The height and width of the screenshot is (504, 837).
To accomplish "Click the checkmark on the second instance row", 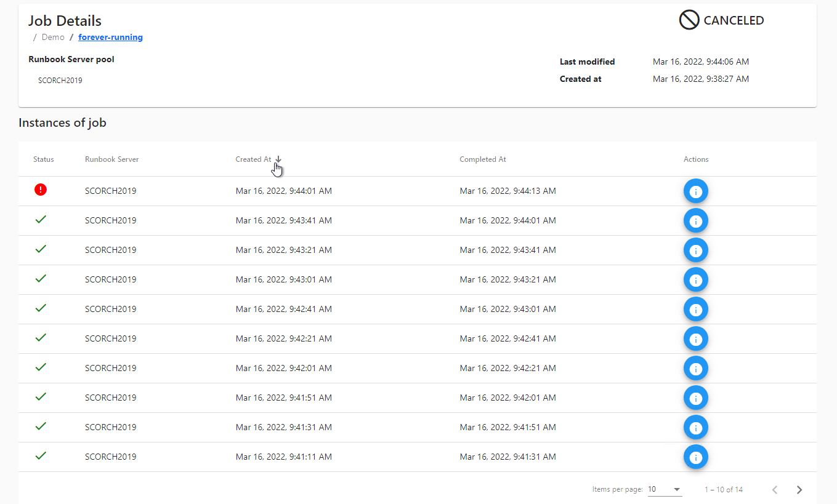I will pos(41,219).
